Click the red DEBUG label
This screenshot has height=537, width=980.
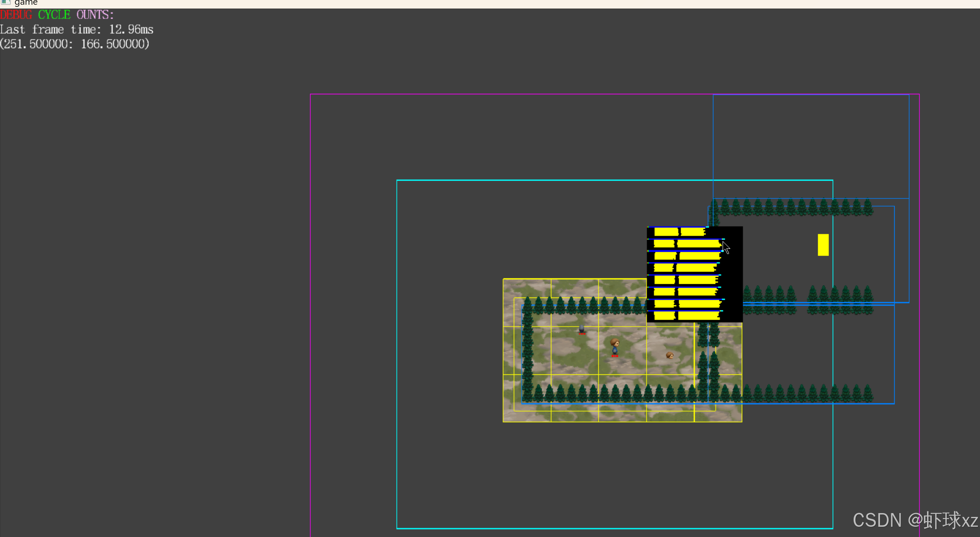(x=16, y=15)
